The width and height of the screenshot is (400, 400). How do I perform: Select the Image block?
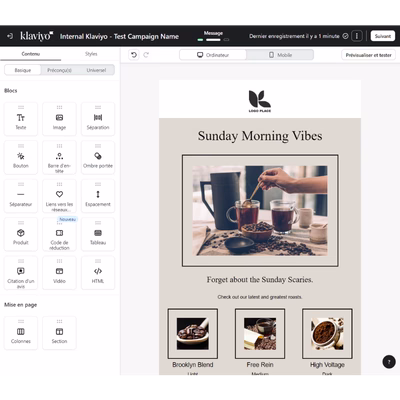click(59, 119)
